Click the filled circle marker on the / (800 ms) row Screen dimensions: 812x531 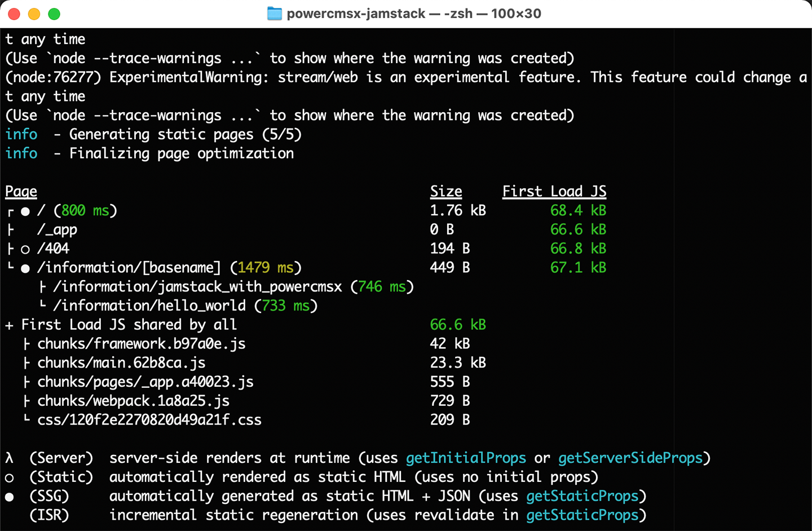[25, 211]
